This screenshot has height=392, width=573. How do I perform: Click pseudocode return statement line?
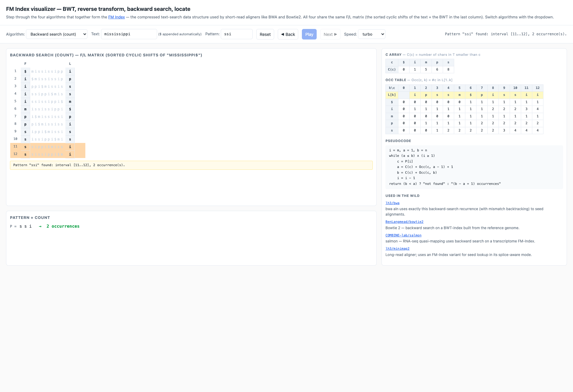click(x=445, y=184)
